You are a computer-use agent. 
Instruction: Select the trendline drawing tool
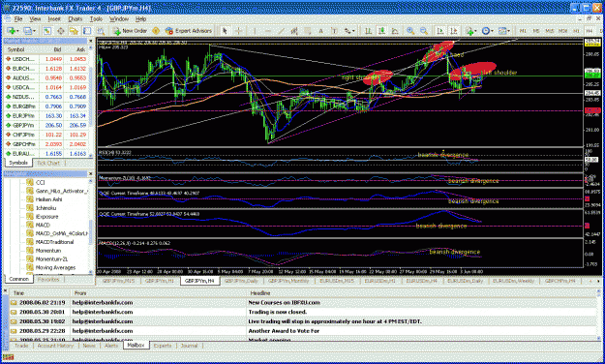click(282, 31)
